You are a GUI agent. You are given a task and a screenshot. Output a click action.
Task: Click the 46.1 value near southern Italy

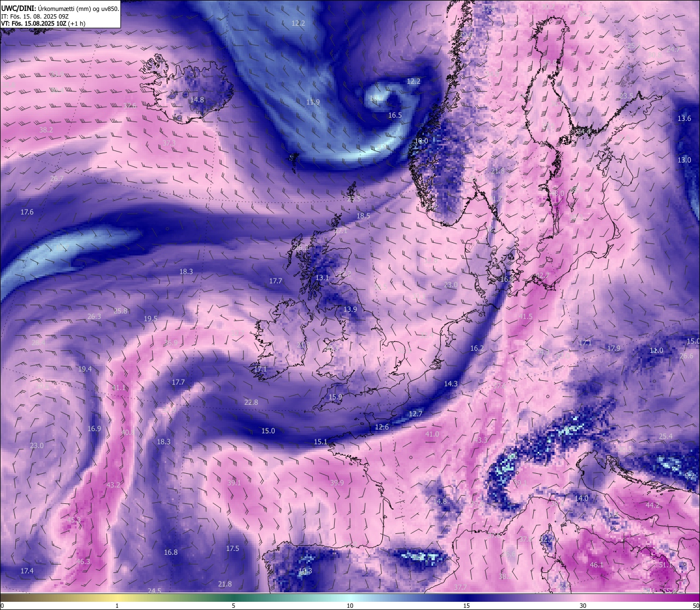pyautogui.click(x=597, y=565)
